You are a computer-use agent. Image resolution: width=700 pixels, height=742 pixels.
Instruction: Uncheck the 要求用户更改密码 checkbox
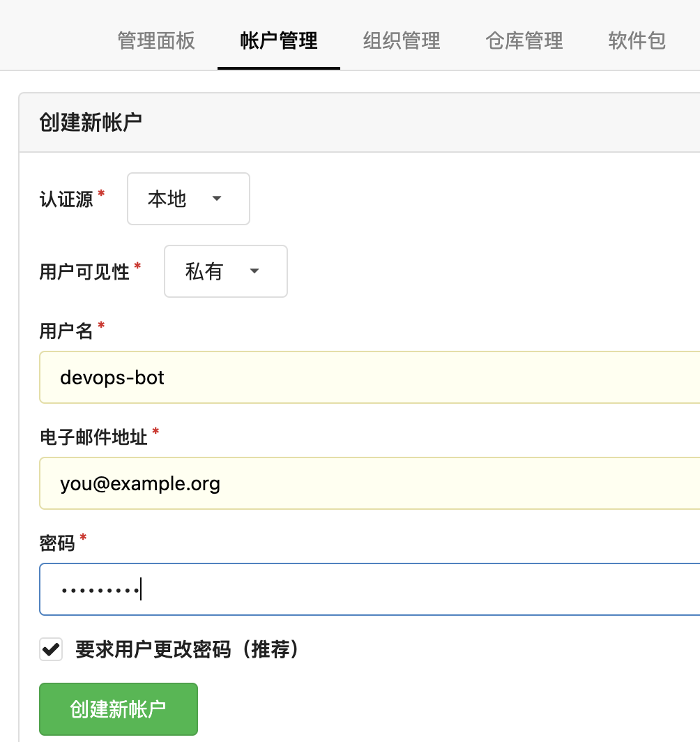click(51, 650)
